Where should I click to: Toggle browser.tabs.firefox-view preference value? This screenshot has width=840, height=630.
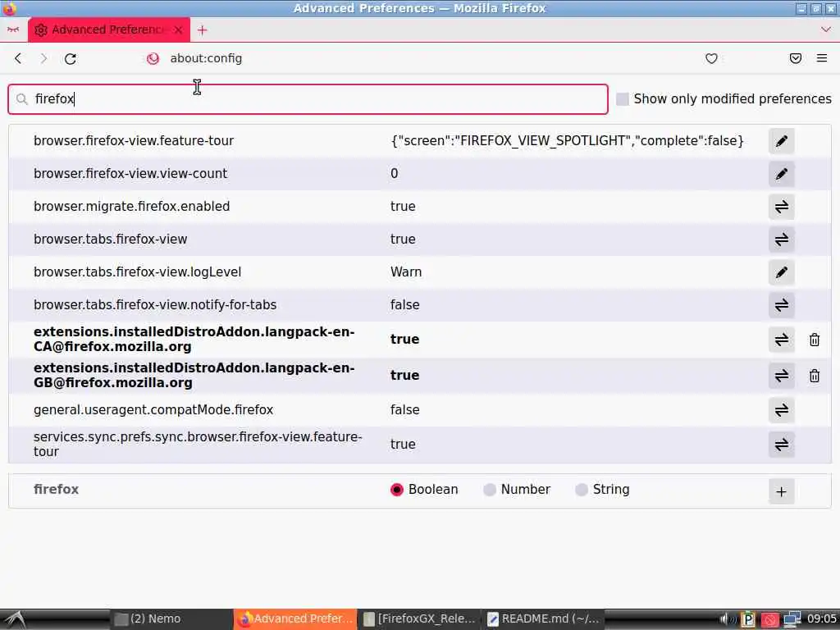pos(781,240)
